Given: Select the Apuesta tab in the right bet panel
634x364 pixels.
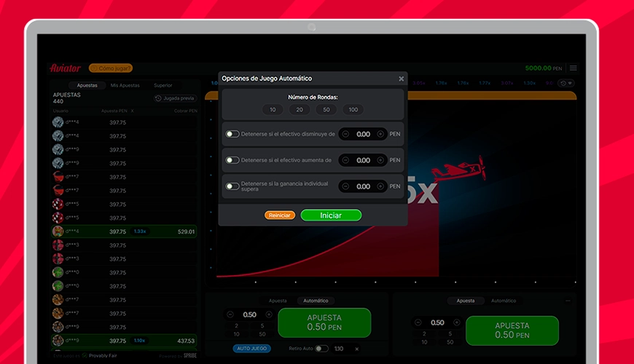Looking at the screenshot, I should coord(466,301).
